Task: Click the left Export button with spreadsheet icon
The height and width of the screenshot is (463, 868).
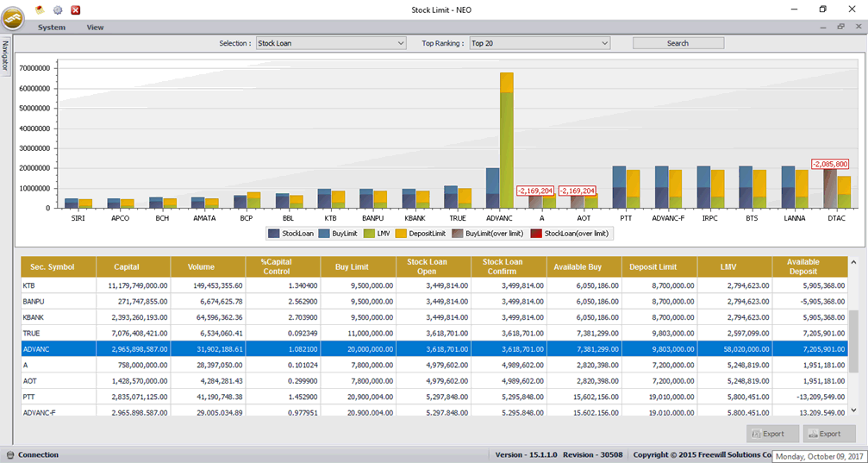Action: pos(773,435)
